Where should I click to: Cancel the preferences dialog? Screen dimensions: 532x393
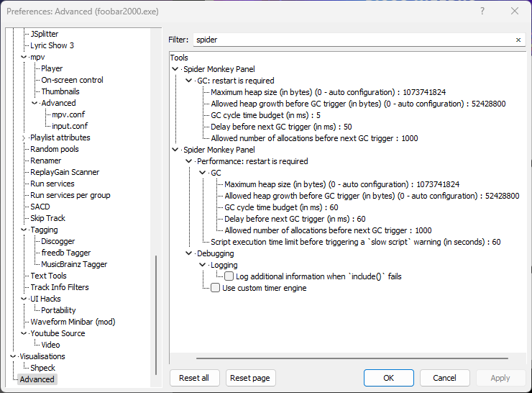click(x=444, y=378)
